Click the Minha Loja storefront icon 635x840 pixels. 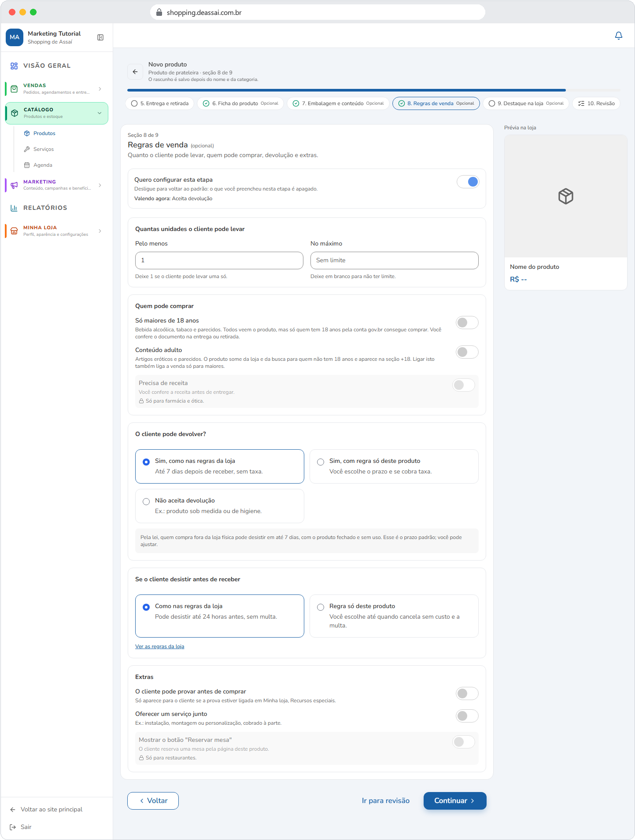pos(14,231)
